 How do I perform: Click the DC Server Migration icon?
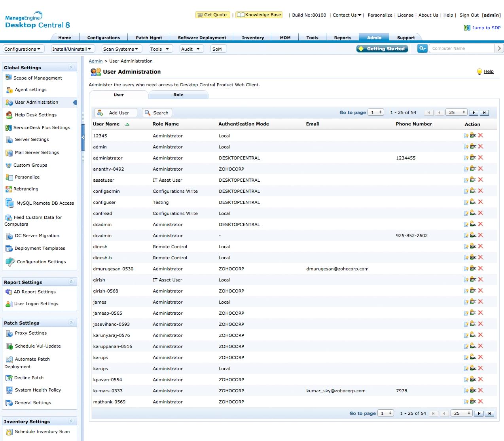coord(9,236)
